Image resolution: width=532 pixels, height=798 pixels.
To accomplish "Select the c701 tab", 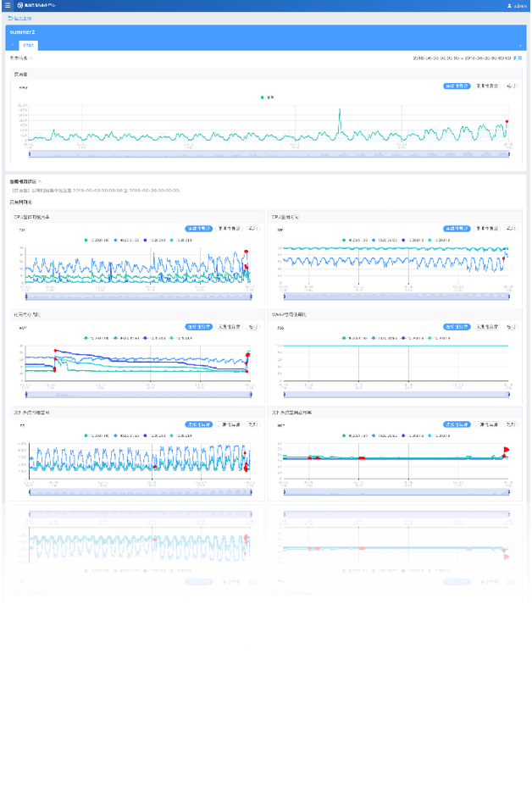I will [29, 44].
